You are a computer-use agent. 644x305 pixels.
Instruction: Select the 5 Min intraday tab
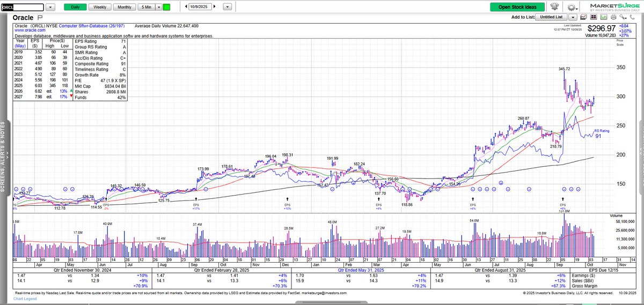[147, 7]
